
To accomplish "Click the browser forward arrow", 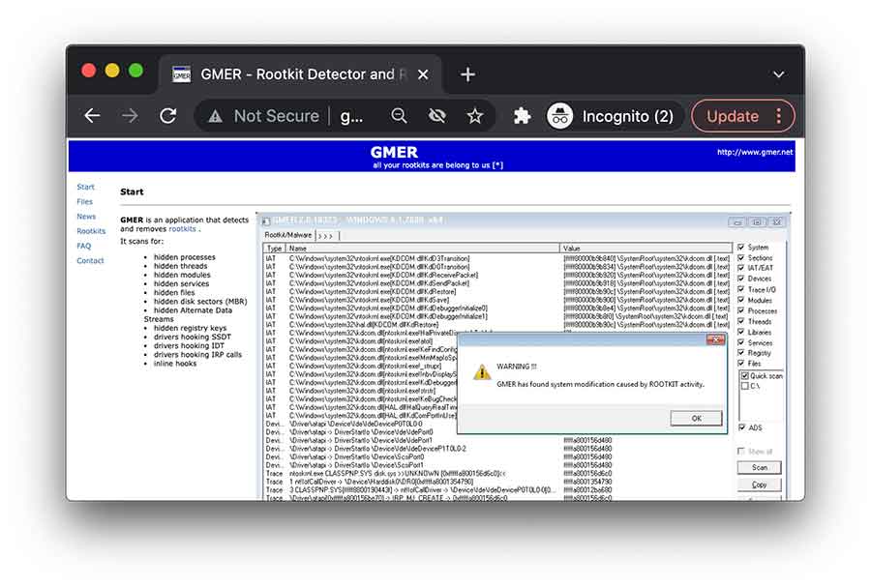I will click(130, 116).
